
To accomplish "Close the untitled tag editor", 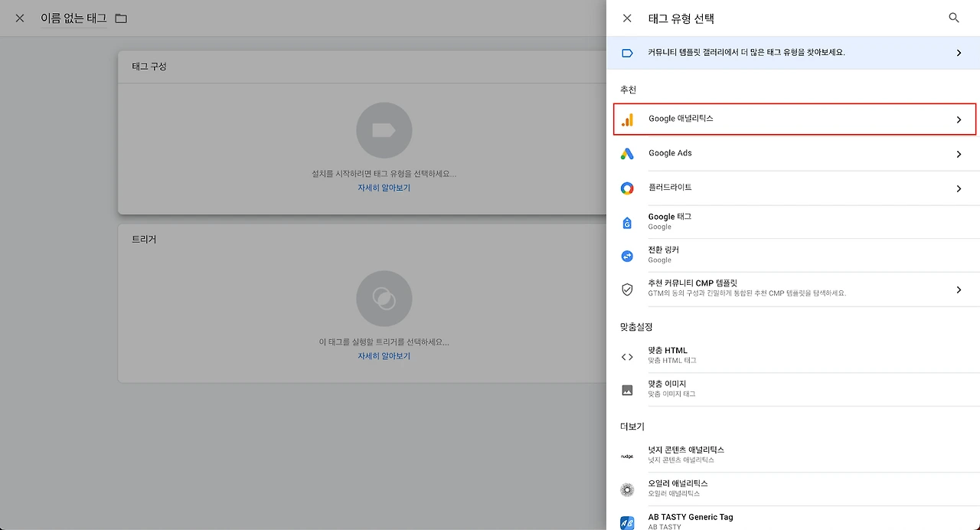I will (x=20, y=18).
